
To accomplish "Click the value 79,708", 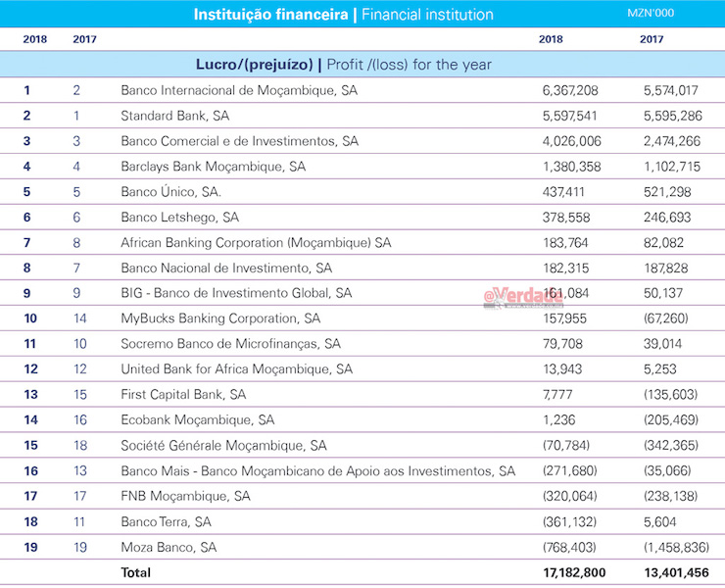I will pos(562,344).
